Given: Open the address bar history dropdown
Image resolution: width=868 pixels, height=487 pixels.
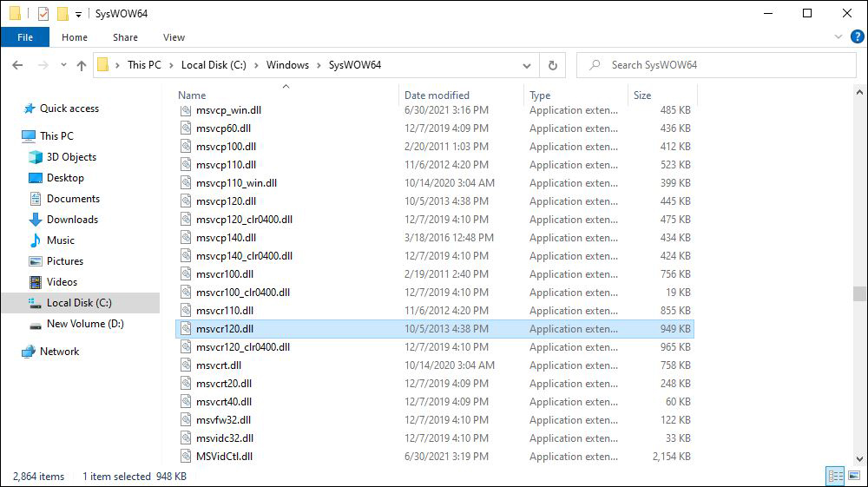Looking at the screenshot, I should point(527,65).
